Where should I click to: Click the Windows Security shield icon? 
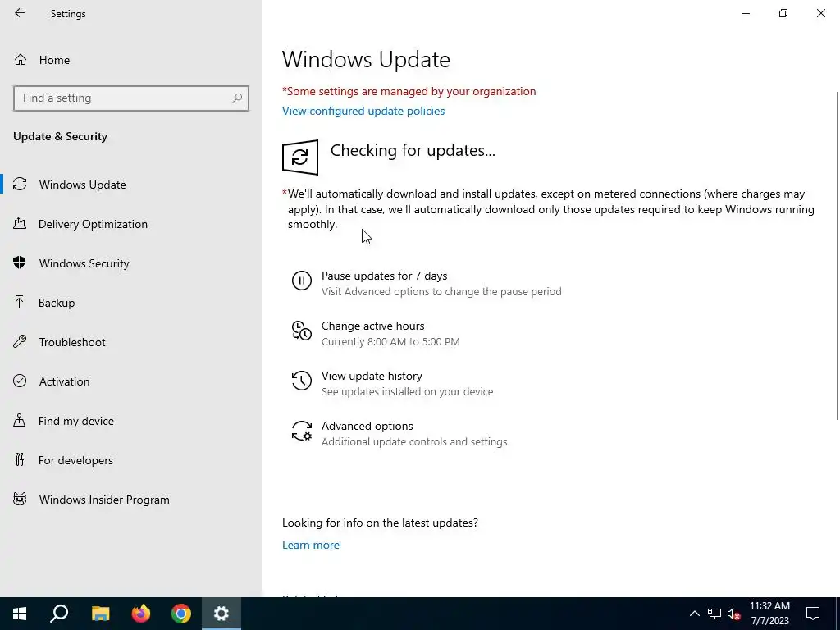coord(20,262)
